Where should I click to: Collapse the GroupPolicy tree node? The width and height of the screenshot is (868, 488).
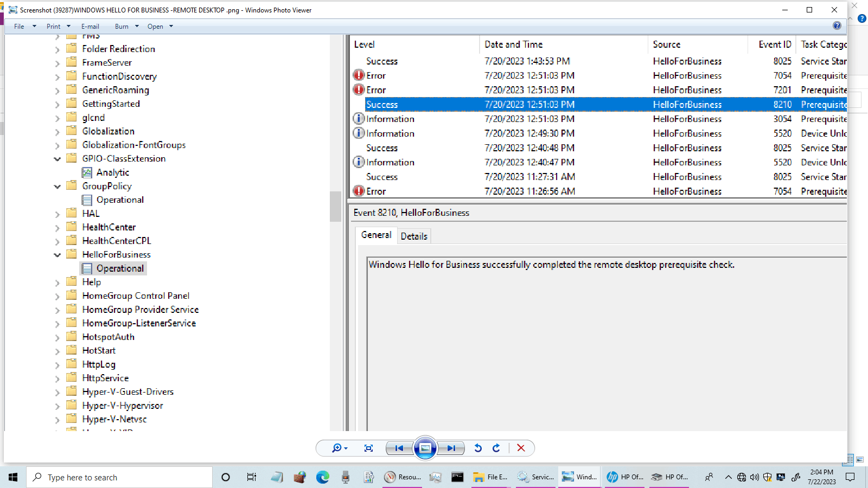57,187
